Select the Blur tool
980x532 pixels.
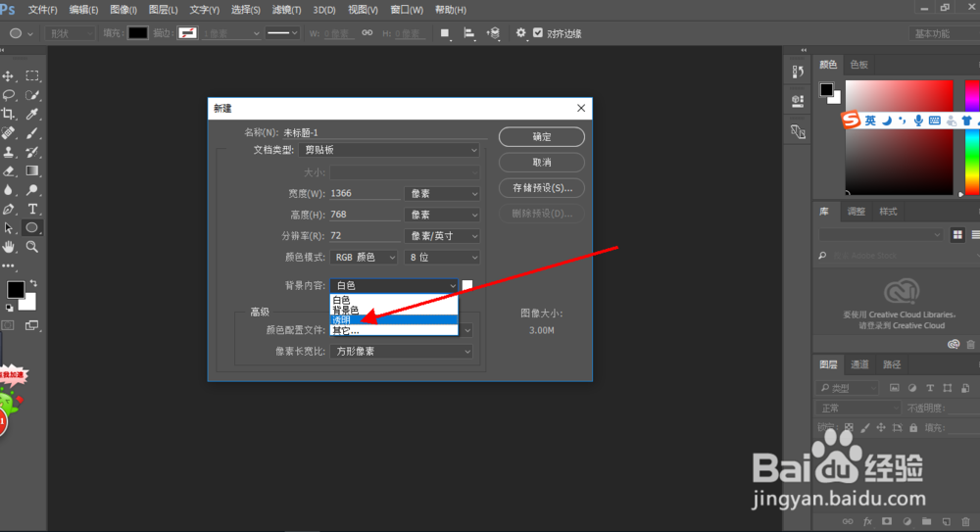tap(8, 190)
